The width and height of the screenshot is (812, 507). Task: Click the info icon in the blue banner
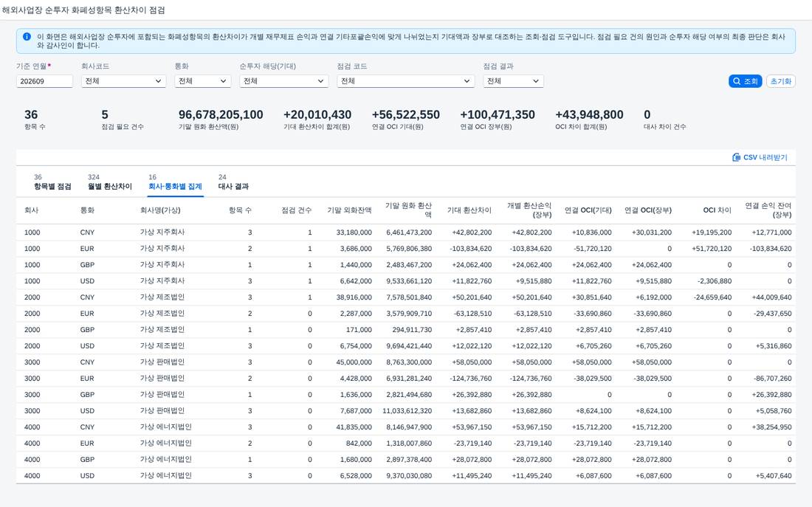[x=27, y=37]
